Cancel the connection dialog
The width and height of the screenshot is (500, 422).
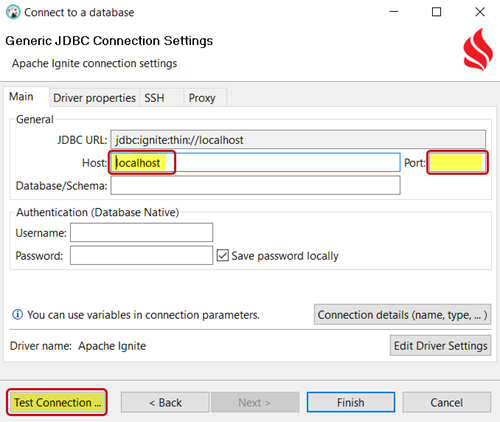pyautogui.click(x=446, y=402)
